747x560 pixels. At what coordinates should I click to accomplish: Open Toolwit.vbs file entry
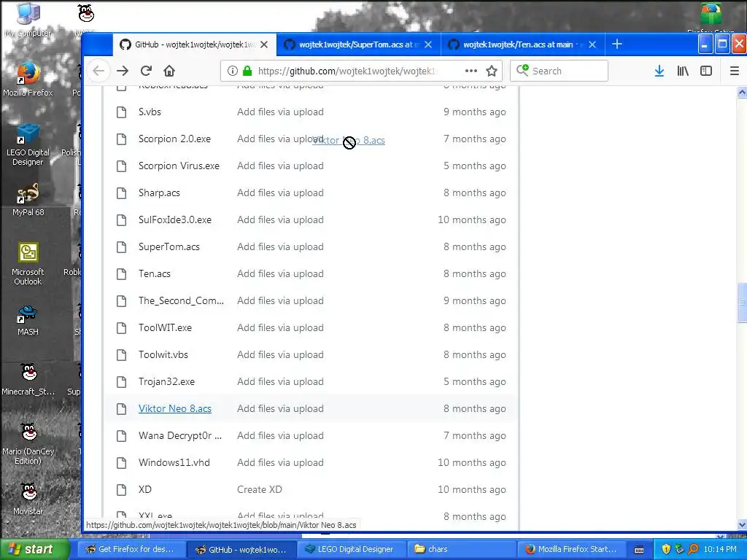(163, 355)
